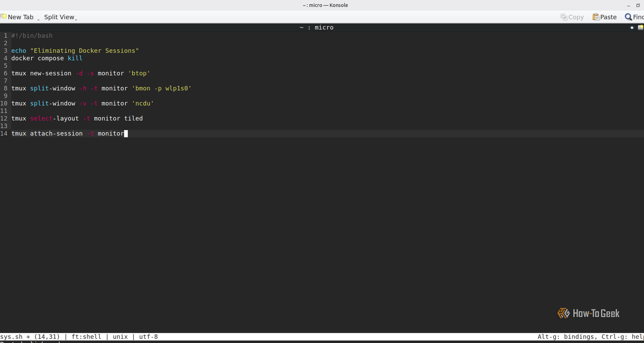Click line number 7 in the gutter
This screenshot has height=343, width=644.
click(x=5, y=81)
